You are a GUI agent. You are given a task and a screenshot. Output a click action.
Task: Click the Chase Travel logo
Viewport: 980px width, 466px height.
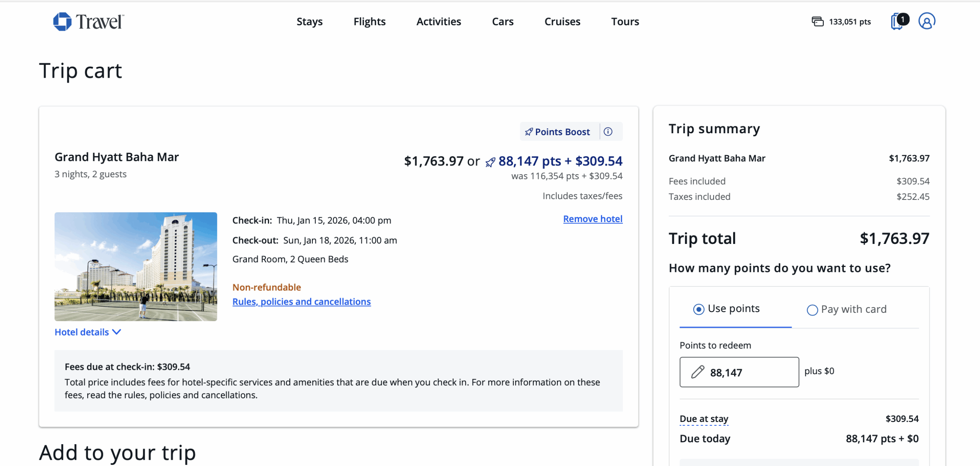click(88, 21)
